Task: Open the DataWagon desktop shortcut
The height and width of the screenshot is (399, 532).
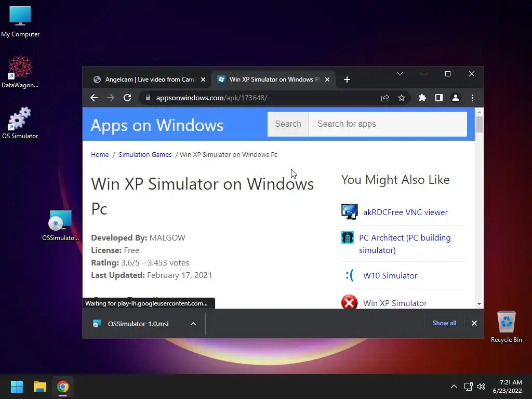Action: 20,72
